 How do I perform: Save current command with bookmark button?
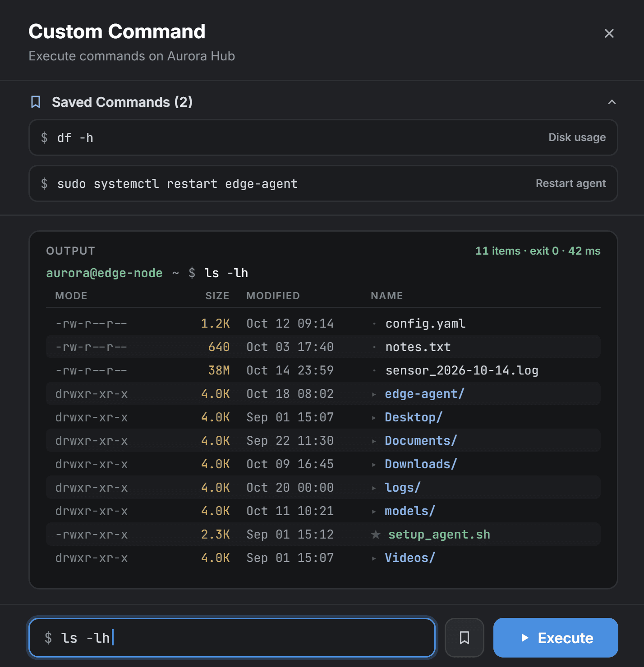(464, 638)
